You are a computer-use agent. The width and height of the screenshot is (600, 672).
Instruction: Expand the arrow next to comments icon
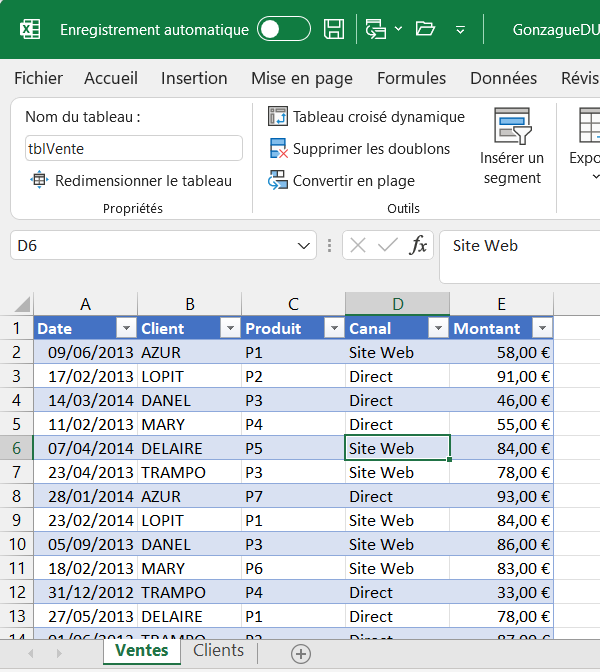(x=398, y=29)
